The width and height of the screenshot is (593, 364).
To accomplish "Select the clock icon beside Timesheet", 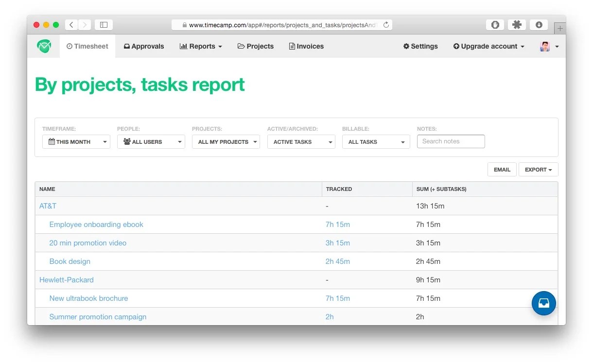I will pos(70,46).
